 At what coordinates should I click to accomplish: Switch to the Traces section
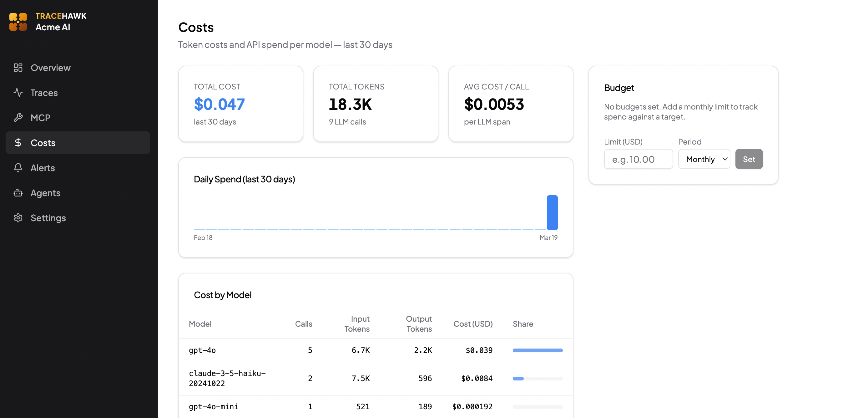tap(44, 93)
